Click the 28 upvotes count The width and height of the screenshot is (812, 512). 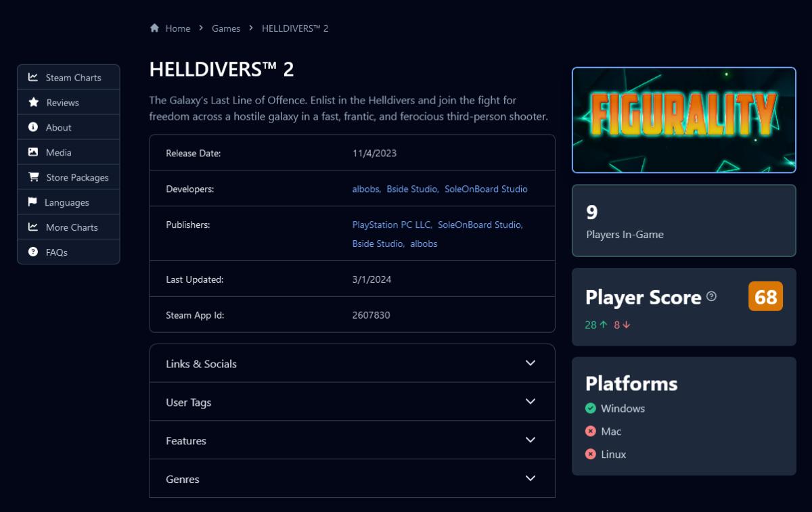591,325
